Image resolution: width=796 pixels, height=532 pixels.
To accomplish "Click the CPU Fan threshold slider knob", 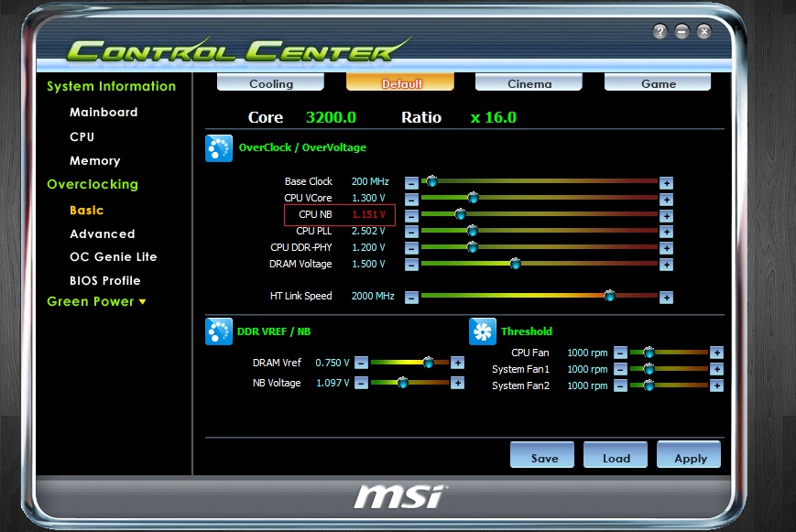I will (x=649, y=353).
